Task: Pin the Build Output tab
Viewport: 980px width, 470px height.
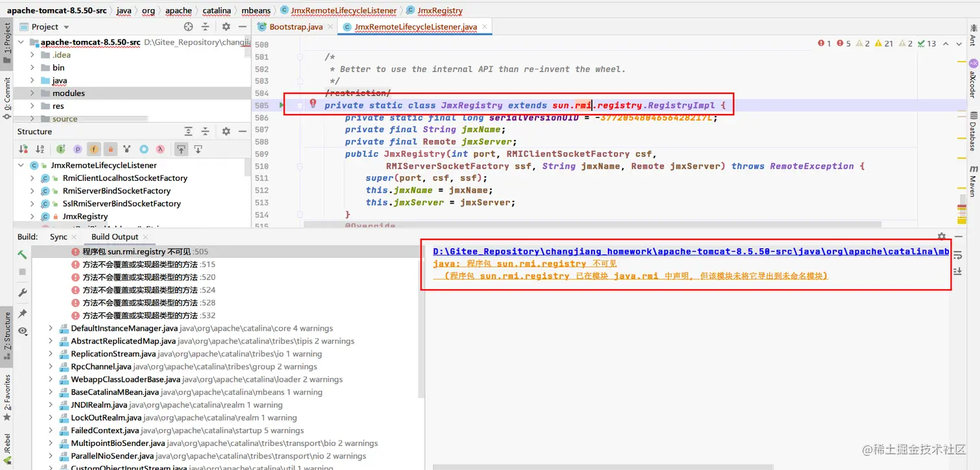Action: click(23, 314)
